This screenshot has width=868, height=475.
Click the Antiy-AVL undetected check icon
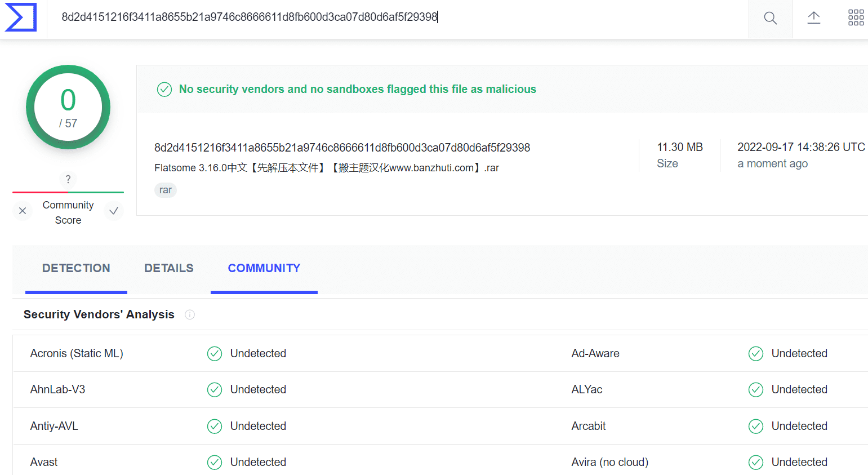pyautogui.click(x=215, y=426)
